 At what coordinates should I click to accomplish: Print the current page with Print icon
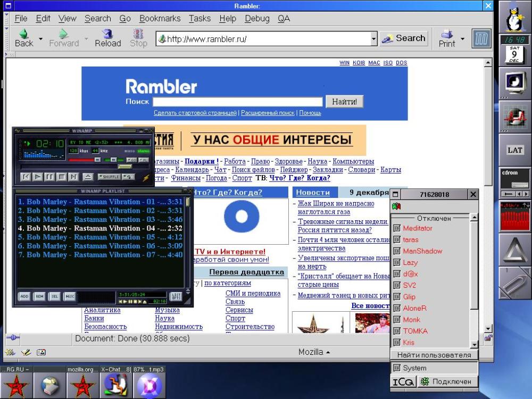point(447,38)
